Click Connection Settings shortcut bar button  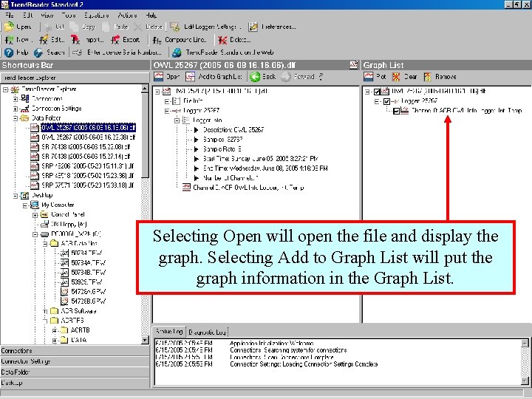point(75,361)
